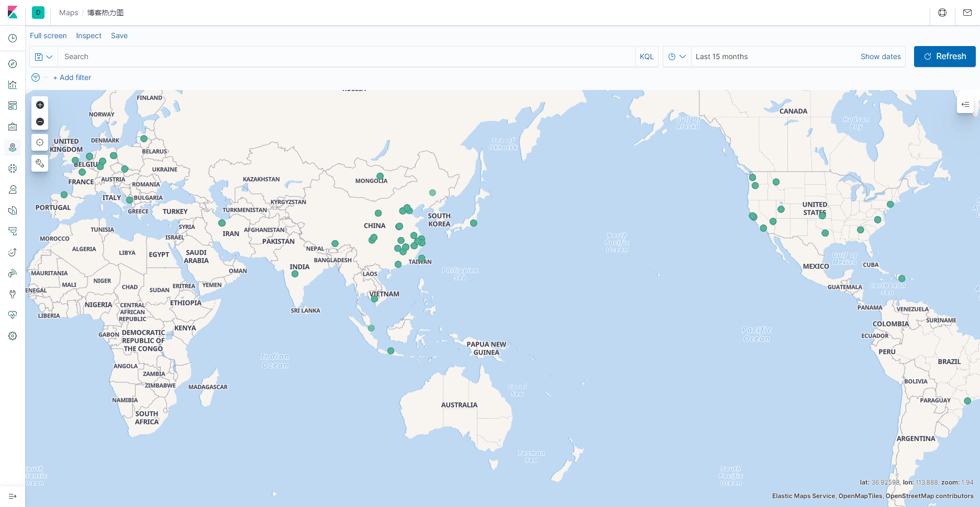Expand the side navigation at bottom
The height and width of the screenshot is (507, 980).
[x=13, y=496]
